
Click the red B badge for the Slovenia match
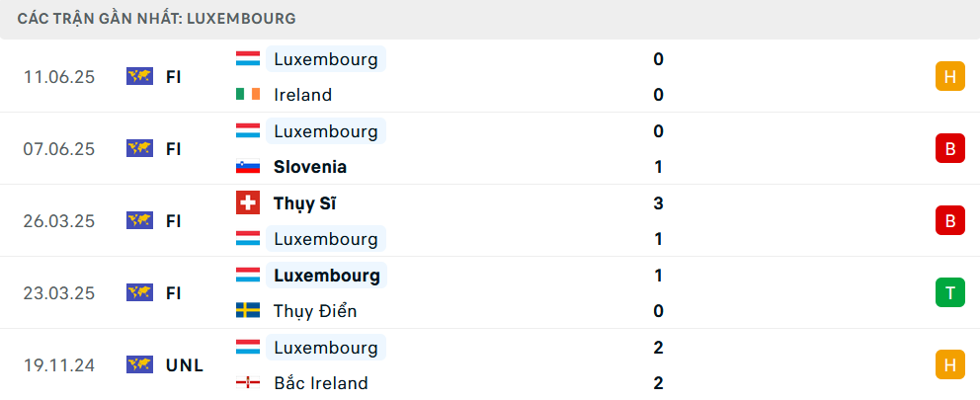point(949,148)
